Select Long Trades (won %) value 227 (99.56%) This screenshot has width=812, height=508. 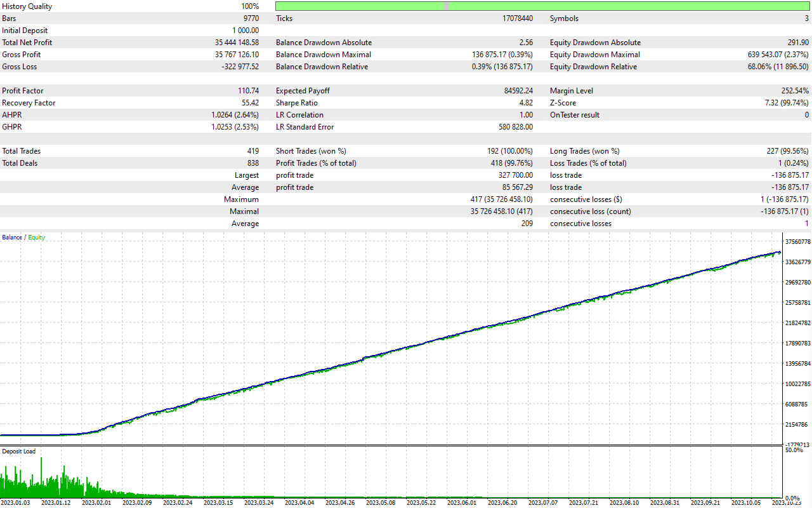[x=788, y=151]
